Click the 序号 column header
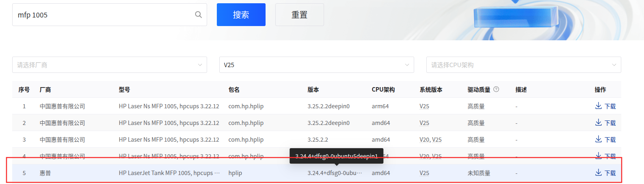 point(24,90)
